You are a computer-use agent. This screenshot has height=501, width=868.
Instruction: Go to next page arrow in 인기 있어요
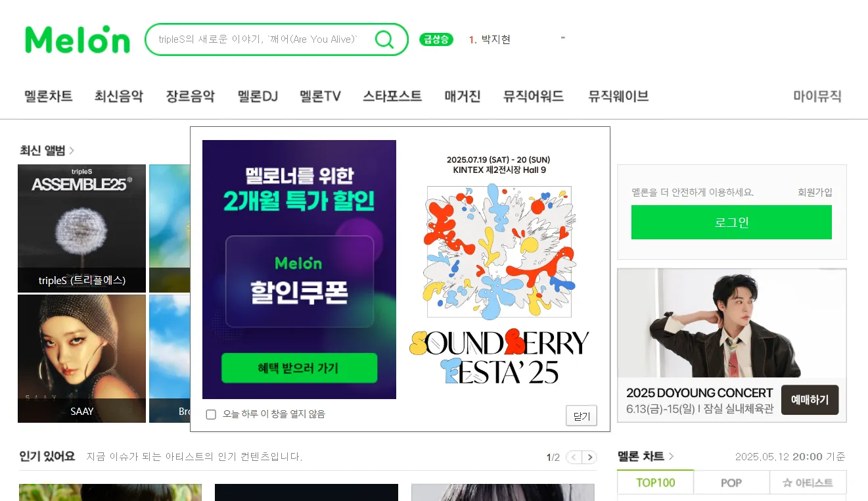tap(590, 458)
